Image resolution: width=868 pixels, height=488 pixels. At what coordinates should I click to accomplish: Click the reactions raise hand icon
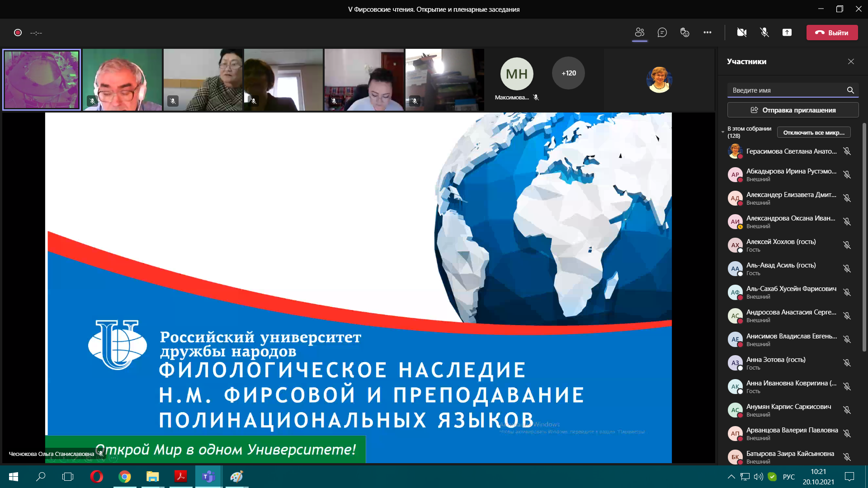click(684, 33)
